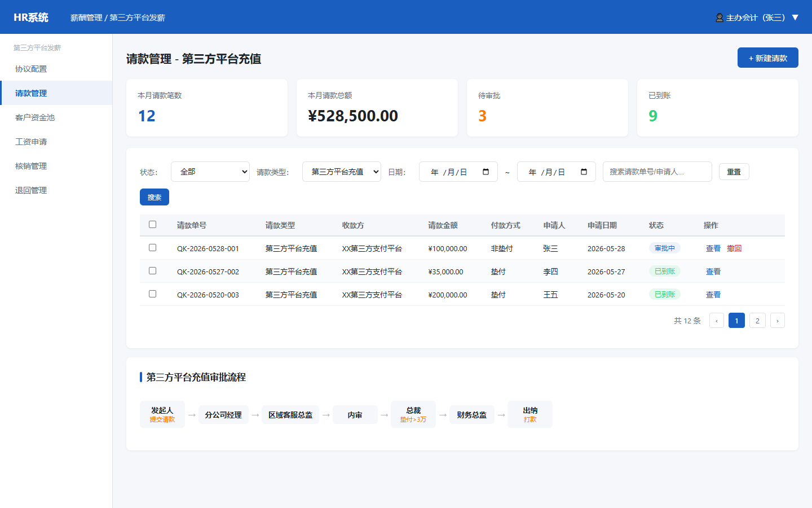Image resolution: width=812 pixels, height=508 pixels.
Task: Click the 审批中 status badge
Action: click(x=665, y=248)
